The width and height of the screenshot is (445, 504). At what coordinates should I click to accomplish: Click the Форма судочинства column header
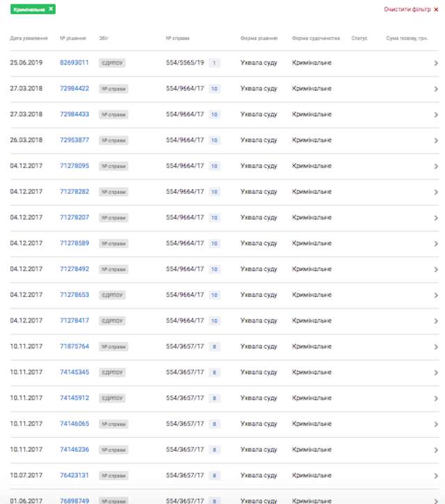pos(316,38)
